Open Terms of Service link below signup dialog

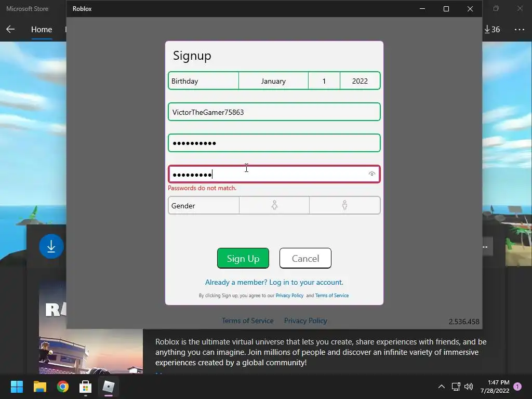(x=248, y=321)
